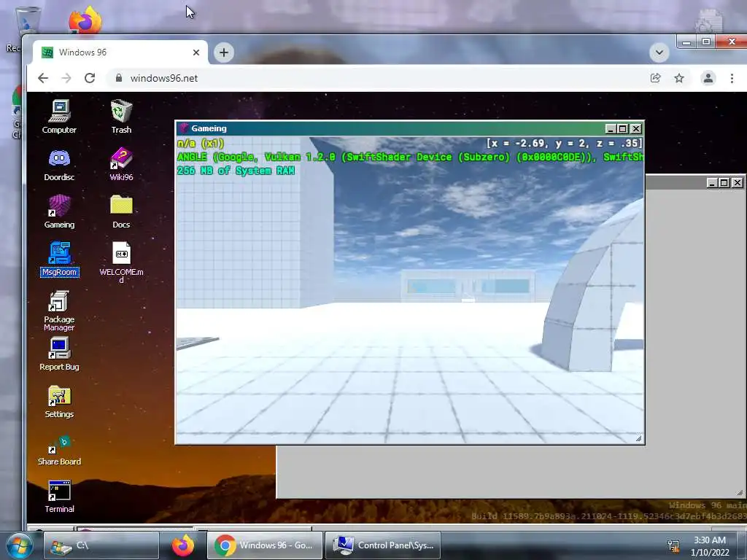Open Chrome's three-dot menu
Viewport: 747px width, 560px height.
(x=732, y=78)
